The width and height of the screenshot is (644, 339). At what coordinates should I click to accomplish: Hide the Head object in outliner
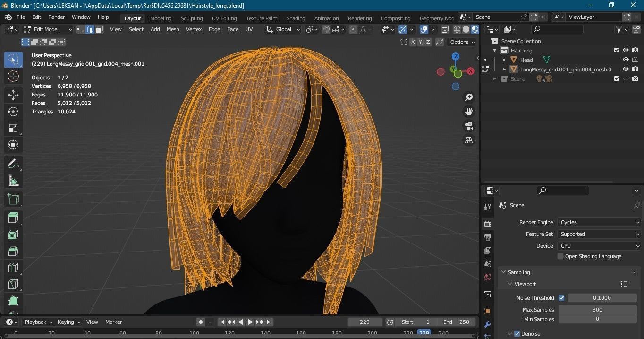[626, 60]
